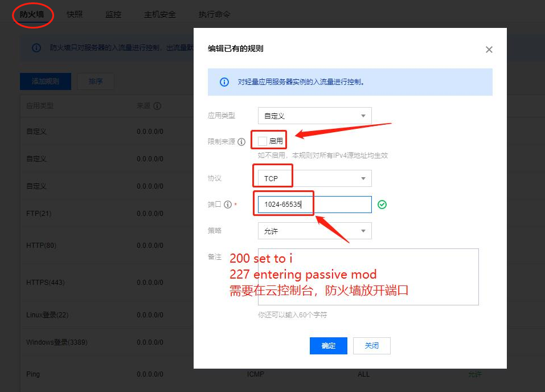Switch to the 快照 tab
The height and width of the screenshot is (392, 545).
pyautogui.click(x=75, y=14)
